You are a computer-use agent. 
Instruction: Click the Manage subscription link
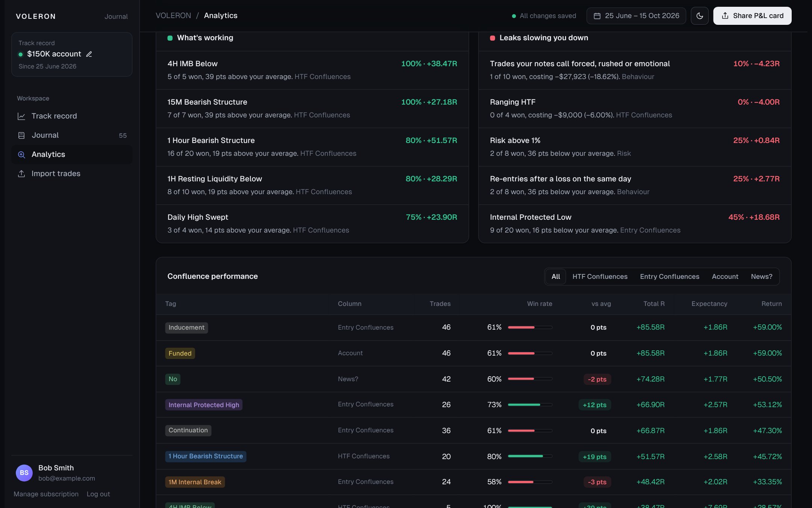pos(46,494)
